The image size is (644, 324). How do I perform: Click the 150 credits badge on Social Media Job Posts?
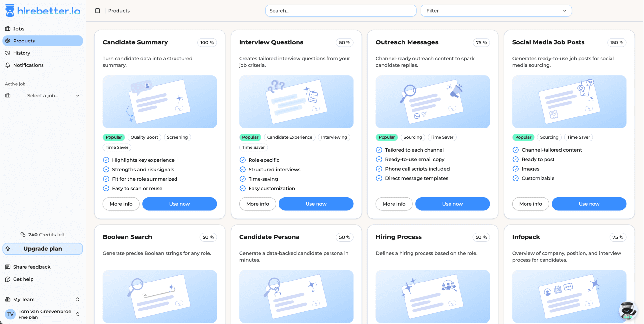[617, 42]
